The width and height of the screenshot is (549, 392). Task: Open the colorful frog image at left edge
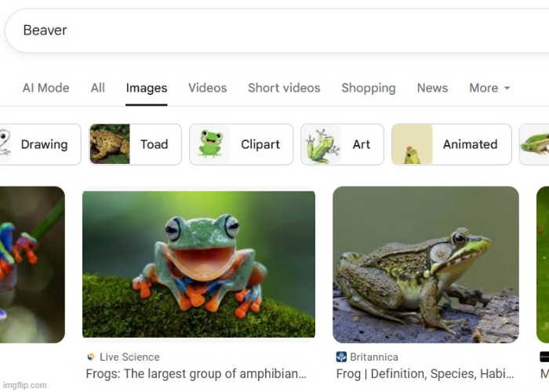pos(31,264)
